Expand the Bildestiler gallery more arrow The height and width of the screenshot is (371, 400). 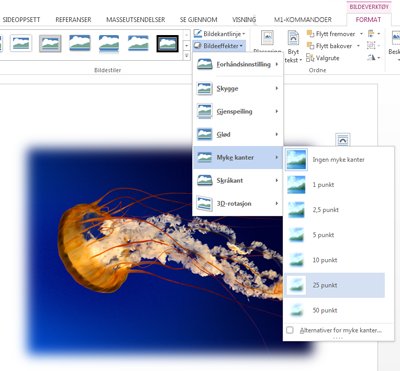[x=187, y=56]
